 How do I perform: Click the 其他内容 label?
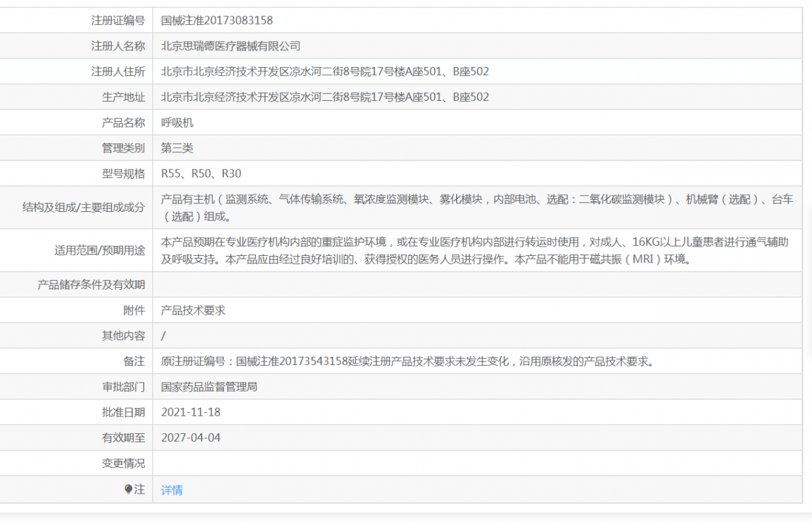click(123, 336)
